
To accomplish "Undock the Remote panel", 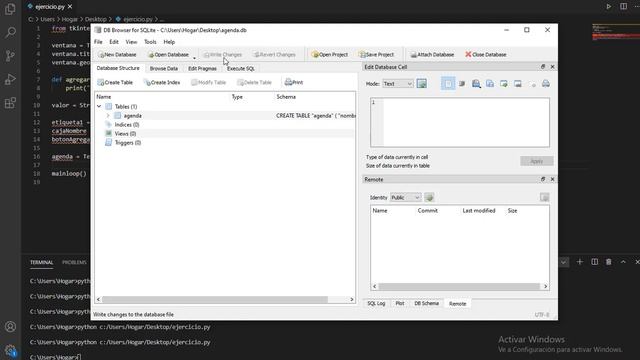I will coord(543,179).
